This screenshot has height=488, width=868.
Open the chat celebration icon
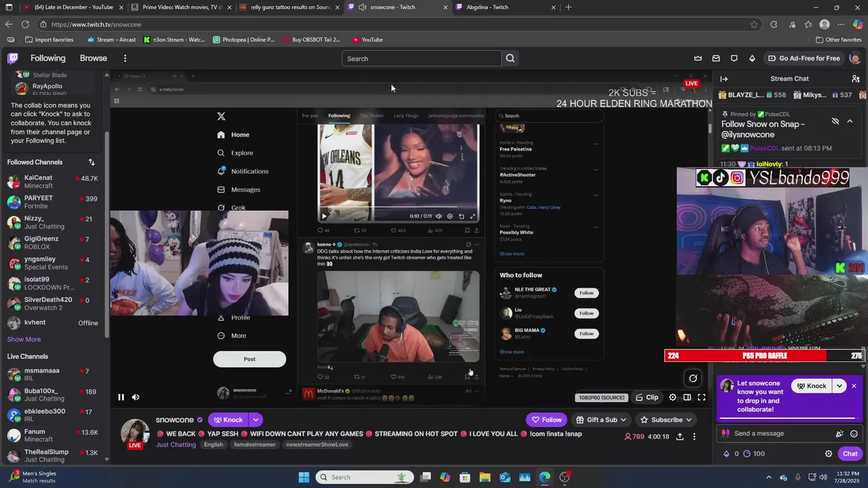coord(840,434)
